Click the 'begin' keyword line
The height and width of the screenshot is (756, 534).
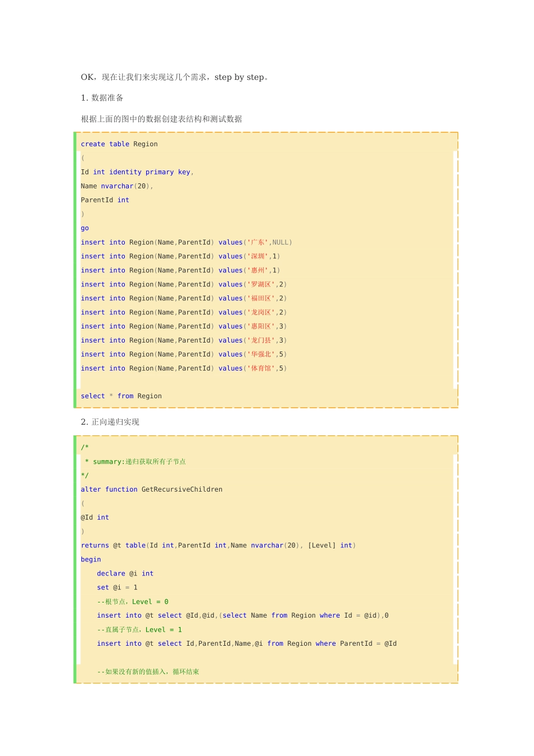(x=91, y=560)
